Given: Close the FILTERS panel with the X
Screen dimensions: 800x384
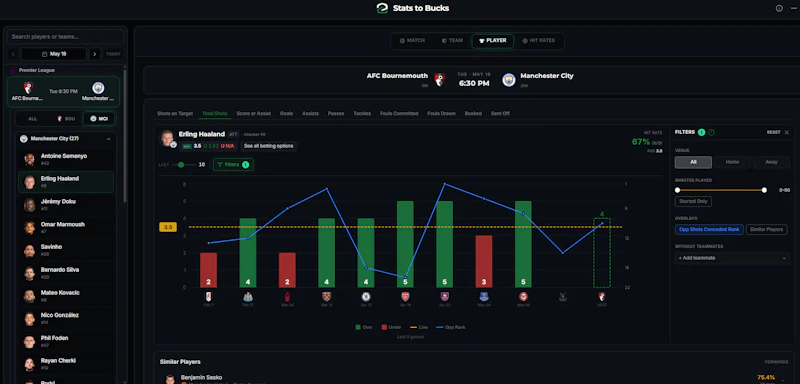Looking at the screenshot, I should 787,133.
